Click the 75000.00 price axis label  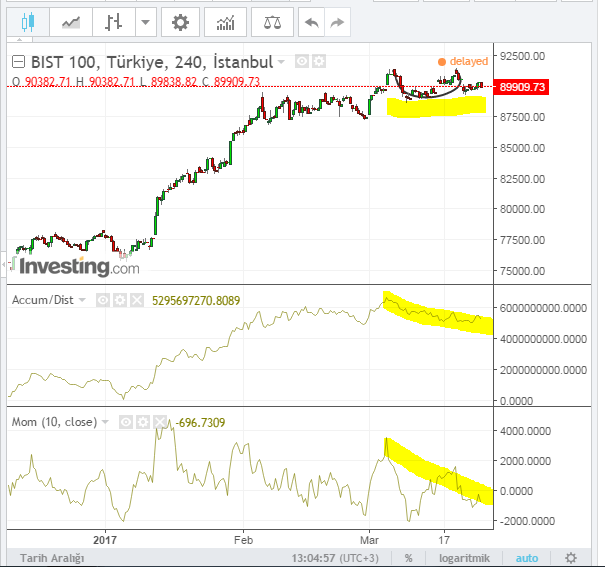point(522,271)
